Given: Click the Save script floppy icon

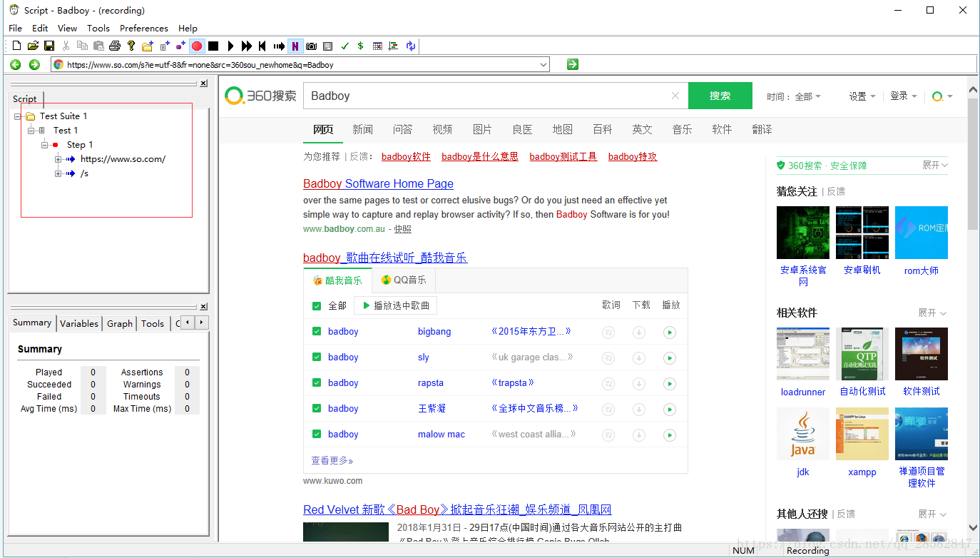Looking at the screenshot, I should [x=49, y=46].
